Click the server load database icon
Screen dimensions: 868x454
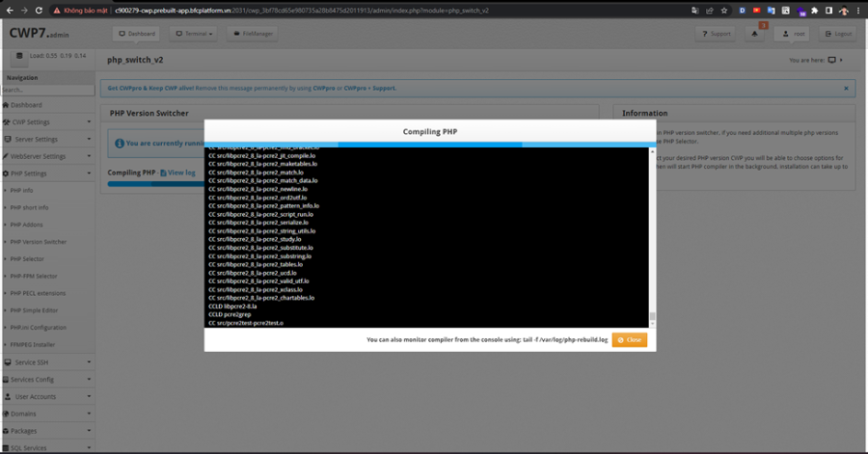19,56
